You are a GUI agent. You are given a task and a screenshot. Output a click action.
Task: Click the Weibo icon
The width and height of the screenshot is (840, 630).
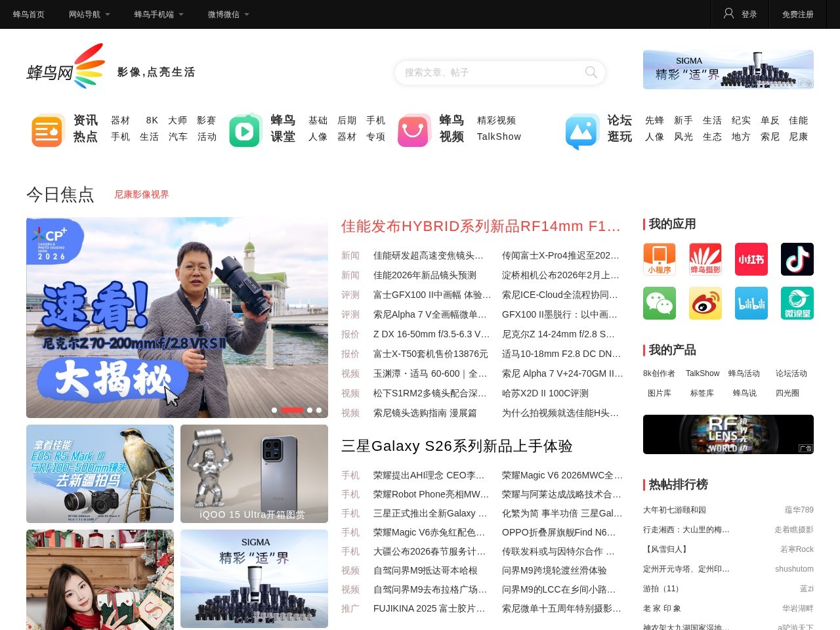[705, 303]
